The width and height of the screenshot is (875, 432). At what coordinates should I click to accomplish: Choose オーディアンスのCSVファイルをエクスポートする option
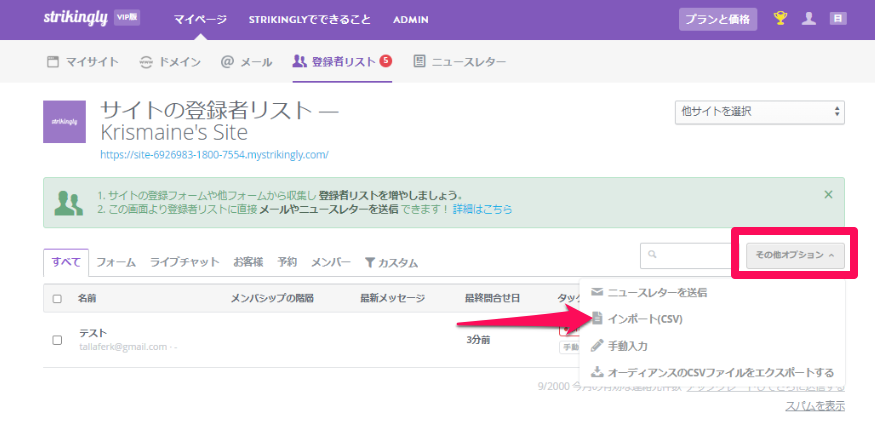[x=713, y=372]
